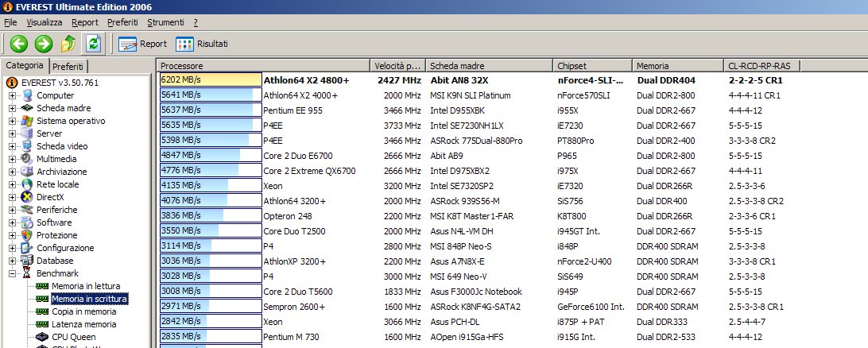868x348 pixels.
Task: Expand the Sistema operativo node
Action: click(12, 121)
